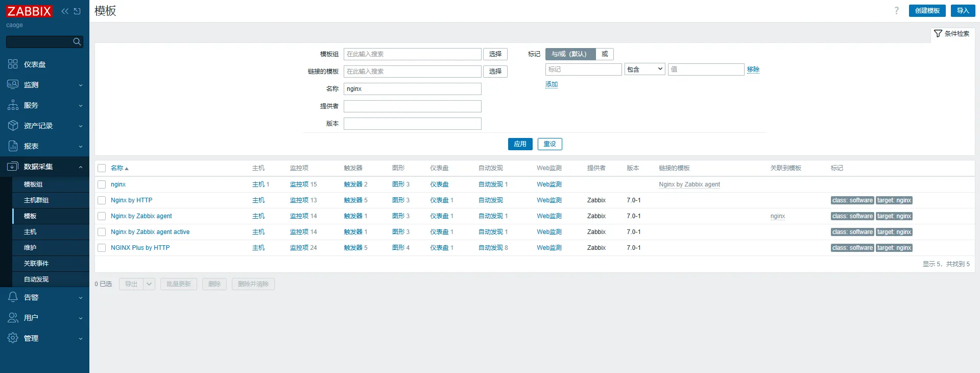Tick NGINX Plus by HTTP checkbox
Image resolution: width=980 pixels, height=373 pixels.
(102, 248)
